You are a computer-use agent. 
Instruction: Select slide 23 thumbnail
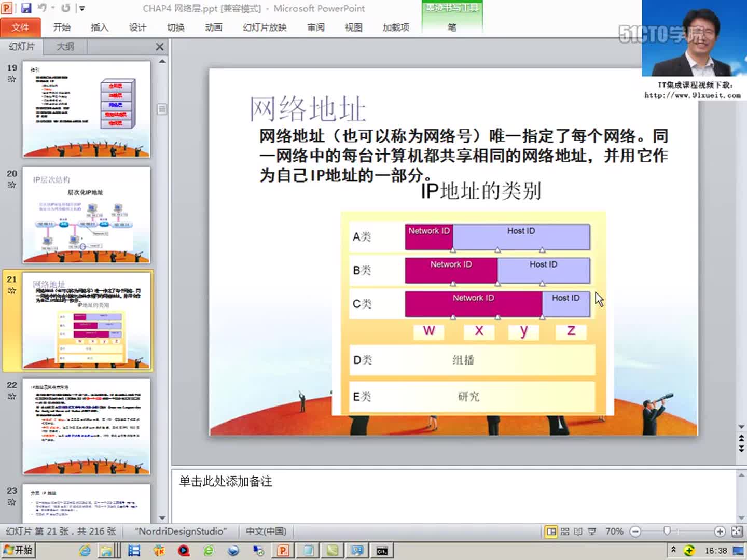pyautogui.click(x=87, y=503)
